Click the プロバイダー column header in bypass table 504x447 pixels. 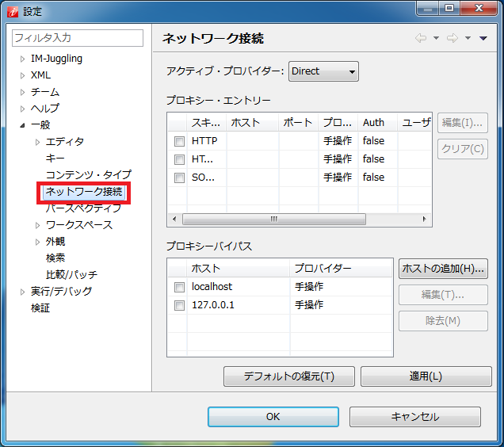(341, 268)
